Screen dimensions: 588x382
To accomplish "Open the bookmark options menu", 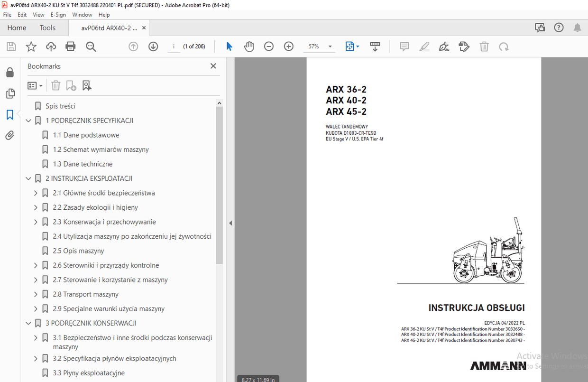I will [35, 85].
